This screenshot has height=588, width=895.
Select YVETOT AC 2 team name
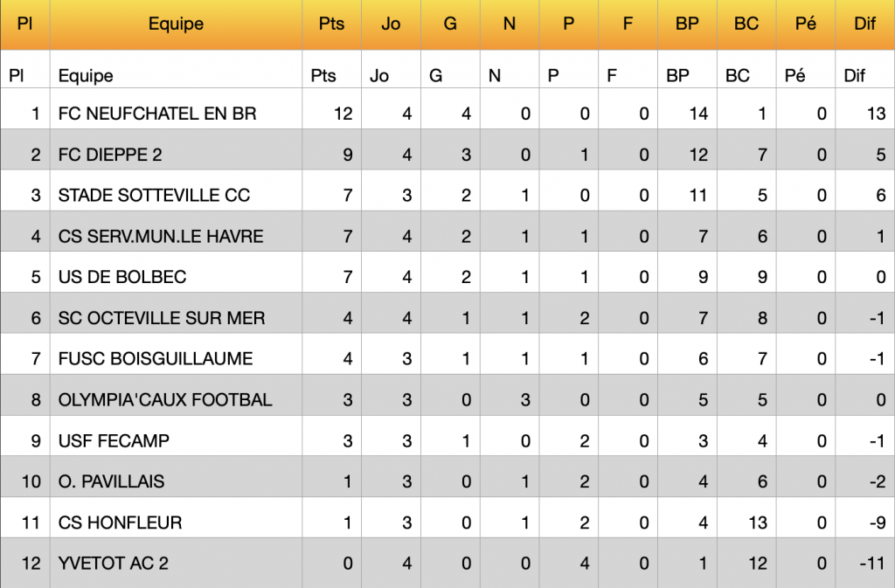[x=114, y=564]
